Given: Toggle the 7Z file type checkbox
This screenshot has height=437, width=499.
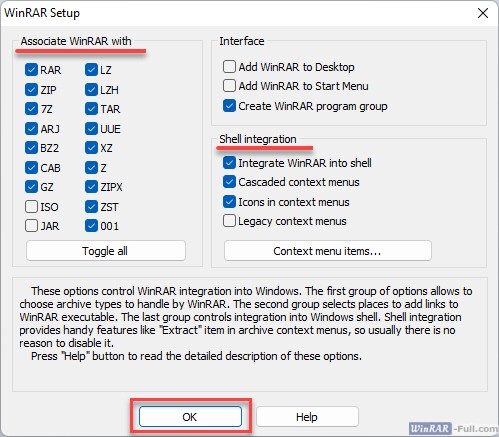Looking at the screenshot, I should pyautogui.click(x=31, y=109).
